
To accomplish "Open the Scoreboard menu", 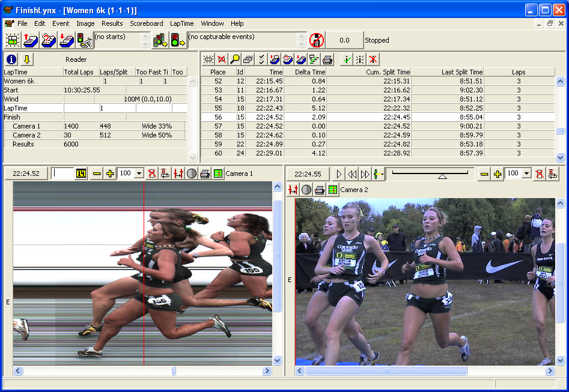I will (147, 23).
